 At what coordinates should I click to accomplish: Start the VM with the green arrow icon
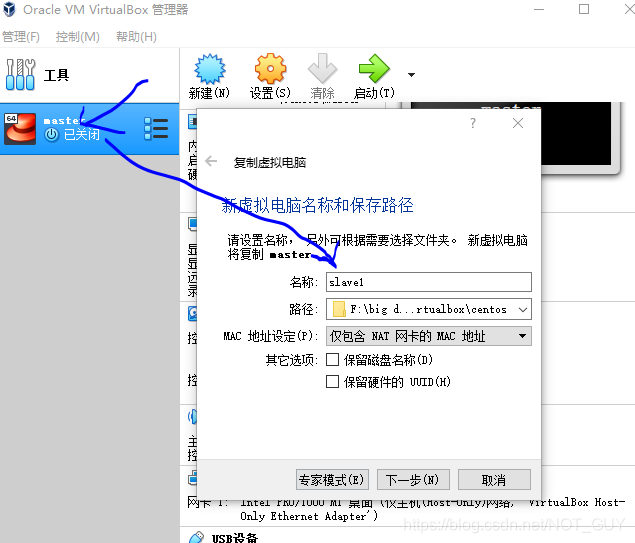point(374,69)
